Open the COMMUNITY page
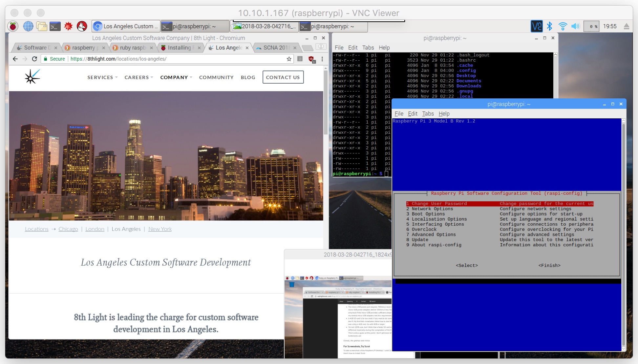Image resolution: width=638 pixels, height=364 pixels. click(x=216, y=77)
